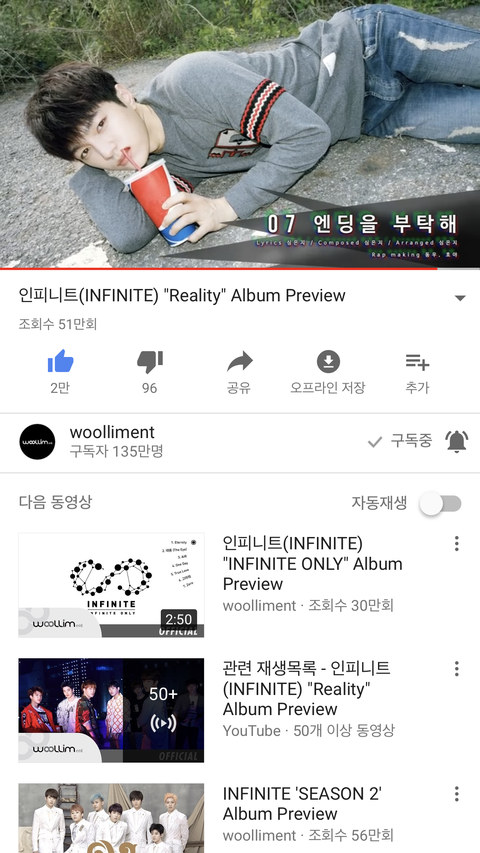Open three-dot menu for the SEASON 2 Album Preview

[x=456, y=793]
